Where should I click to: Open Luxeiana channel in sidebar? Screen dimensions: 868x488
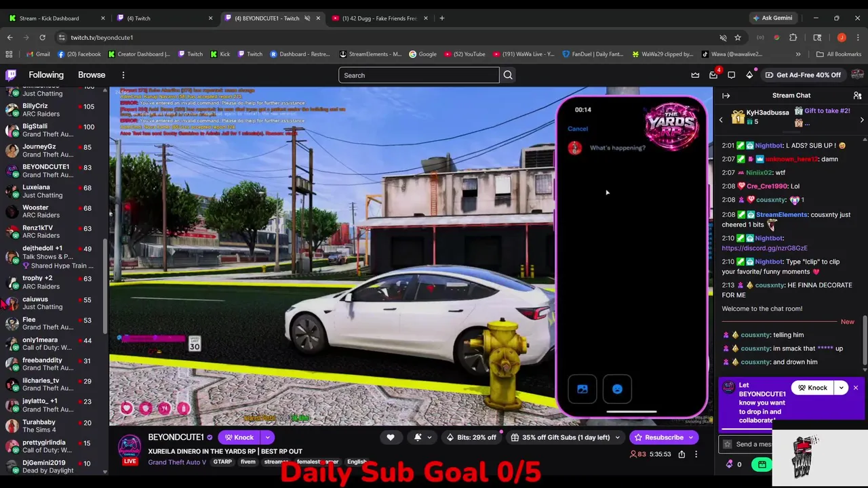click(x=54, y=191)
